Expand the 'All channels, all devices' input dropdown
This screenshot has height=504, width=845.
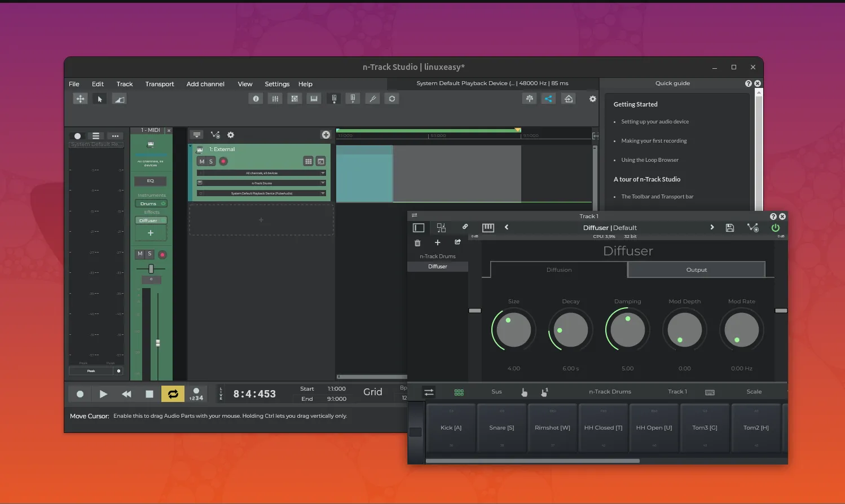[x=262, y=173]
